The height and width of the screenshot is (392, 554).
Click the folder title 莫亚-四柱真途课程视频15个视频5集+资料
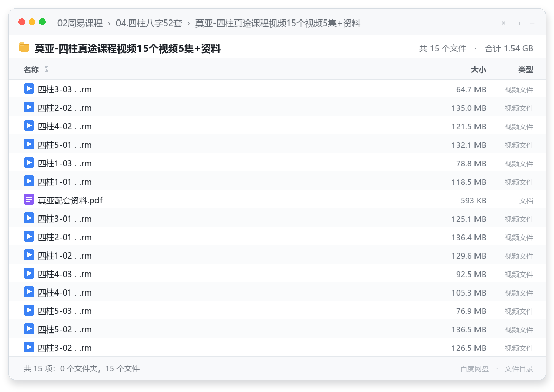pos(128,48)
